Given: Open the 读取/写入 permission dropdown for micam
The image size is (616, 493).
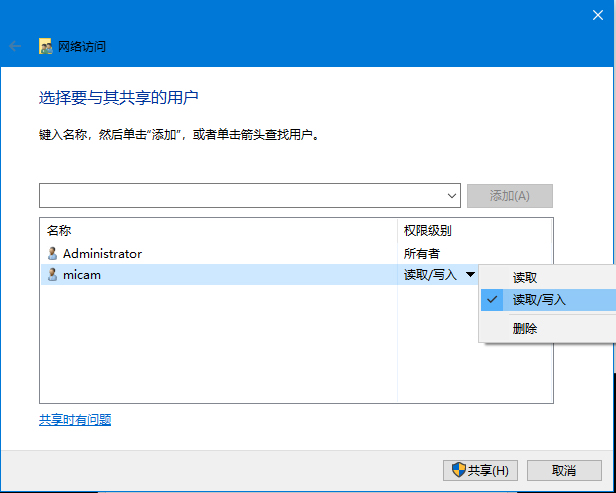Looking at the screenshot, I should coord(470,275).
